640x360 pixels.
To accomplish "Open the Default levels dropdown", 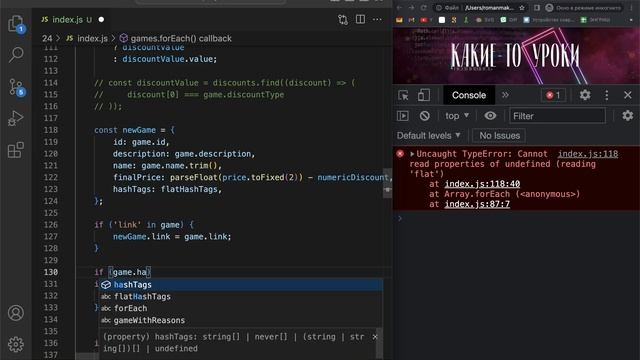I will pos(429,136).
